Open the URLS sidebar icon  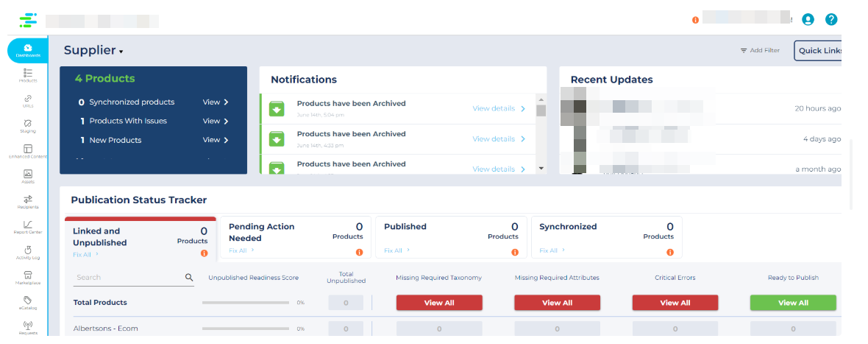point(28,100)
